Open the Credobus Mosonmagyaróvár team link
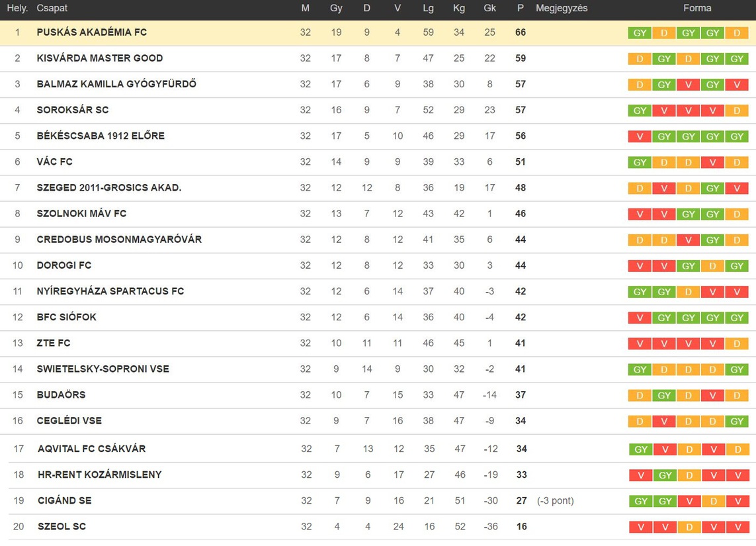Screen dimensions: 756x546 [x=119, y=240]
